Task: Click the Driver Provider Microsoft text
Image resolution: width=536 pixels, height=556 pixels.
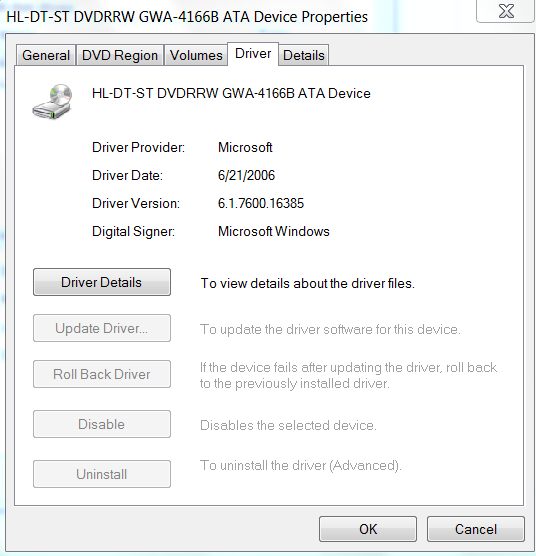Action: 245,148
